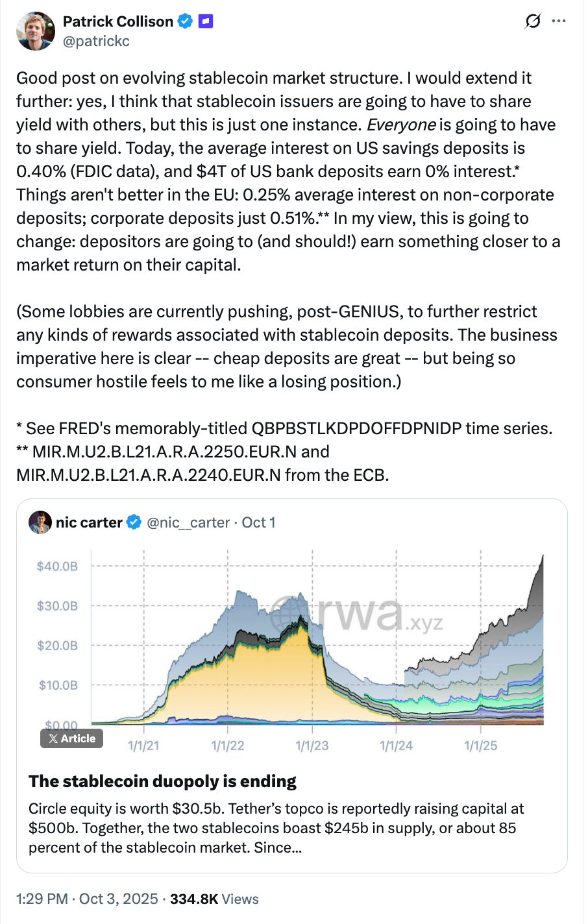The width and height of the screenshot is (588, 924).
Task: Open the Grok explain icon at top right
Action: (532, 21)
